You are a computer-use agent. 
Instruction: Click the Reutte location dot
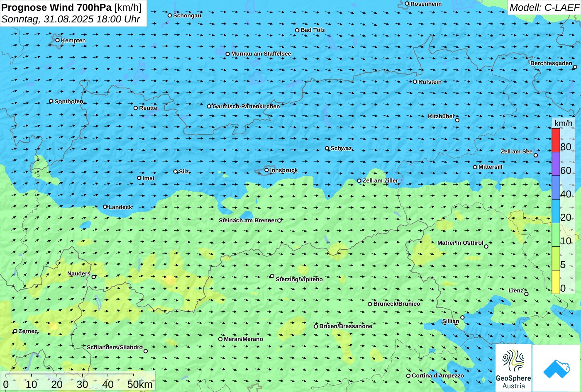click(136, 108)
